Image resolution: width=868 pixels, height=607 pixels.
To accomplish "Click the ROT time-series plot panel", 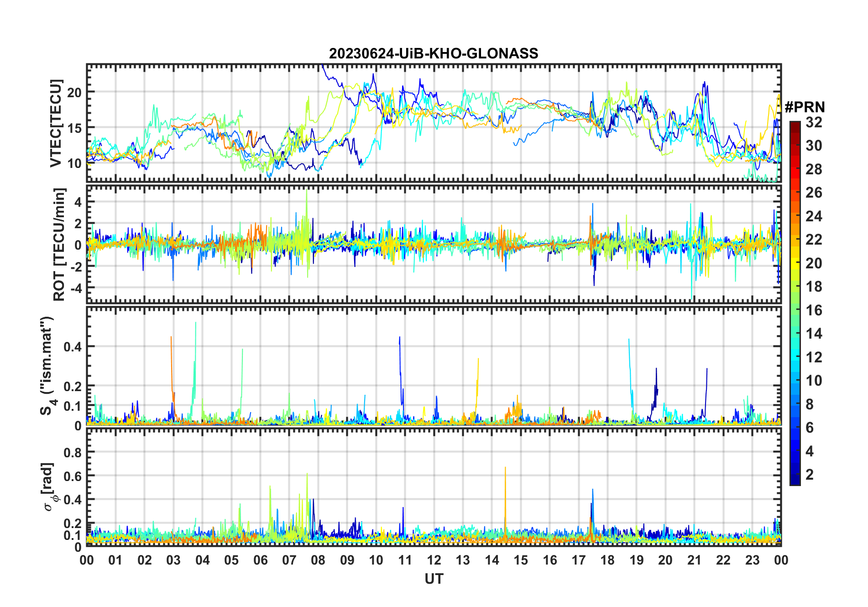I will pyautogui.click(x=434, y=244).
